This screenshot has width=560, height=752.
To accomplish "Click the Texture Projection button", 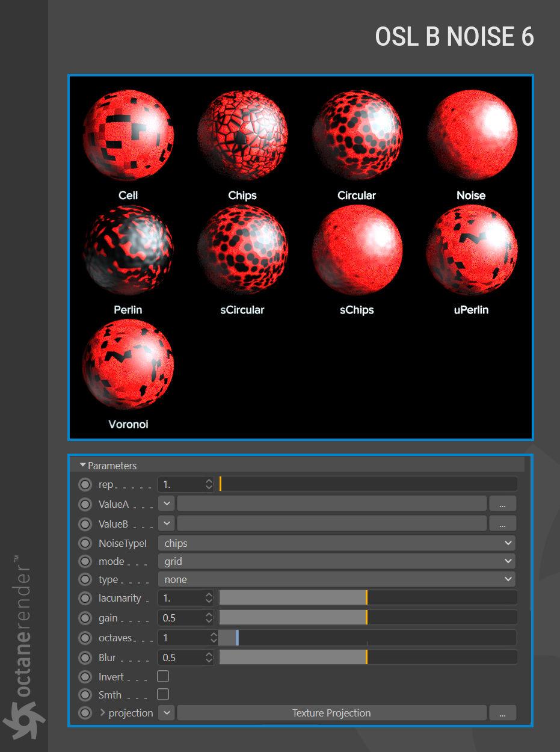I will (331, 713).
